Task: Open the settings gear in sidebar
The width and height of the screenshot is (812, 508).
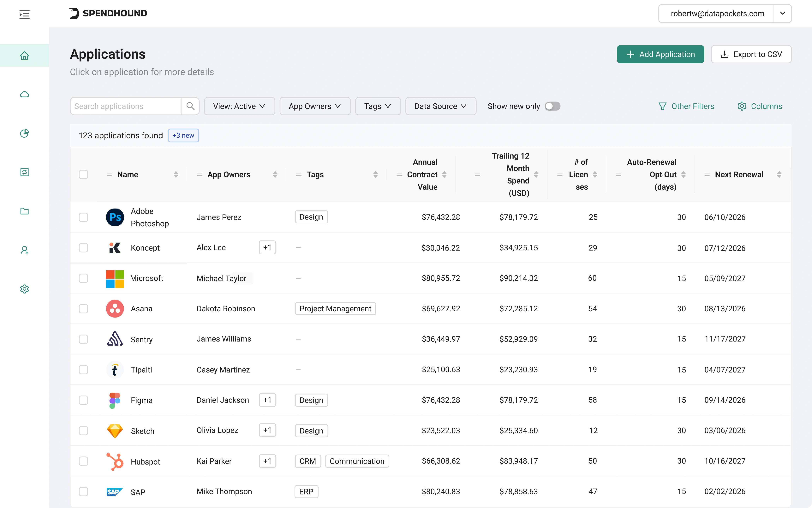Action: (24, 289)
